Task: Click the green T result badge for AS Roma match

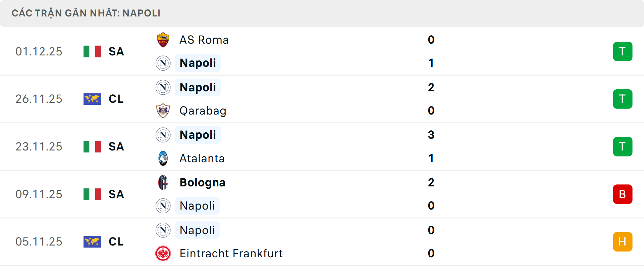Action: [623, 51]
